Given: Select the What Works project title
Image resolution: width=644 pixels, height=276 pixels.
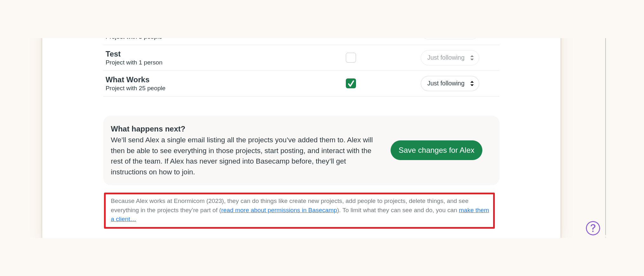Looking at the screenshot, I should coord(127,79).
